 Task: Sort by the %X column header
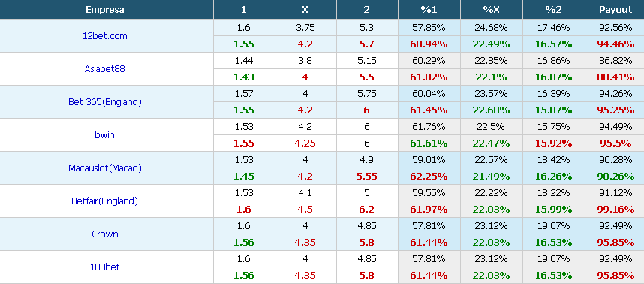[491, 10]
